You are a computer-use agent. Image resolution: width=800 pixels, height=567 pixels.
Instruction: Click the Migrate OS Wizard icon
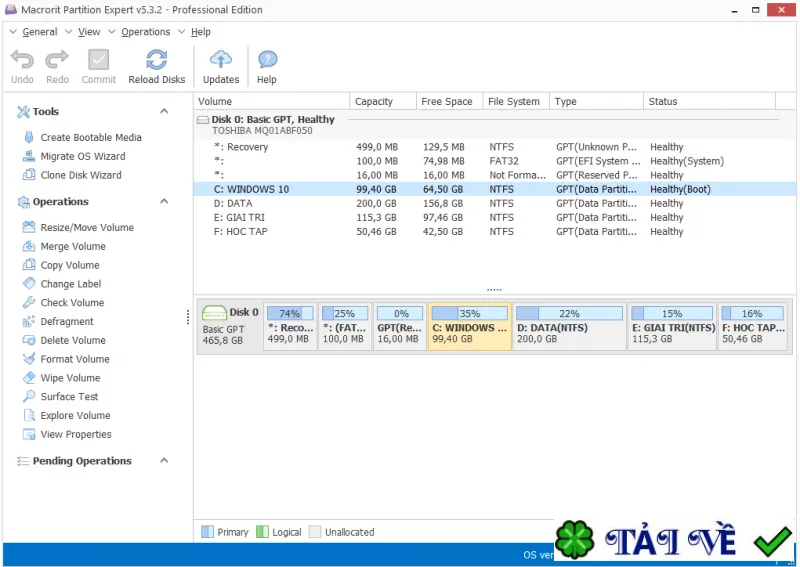click(29, 156)
